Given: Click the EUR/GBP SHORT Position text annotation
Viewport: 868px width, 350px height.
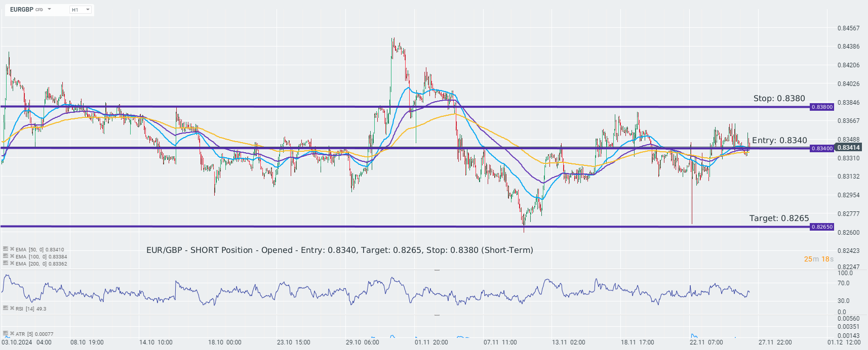Looking at the screenshot, I should coord(340,250).
